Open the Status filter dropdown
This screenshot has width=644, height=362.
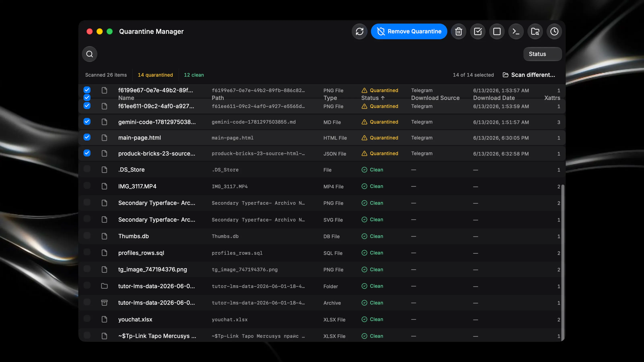(x=543, y=54)
